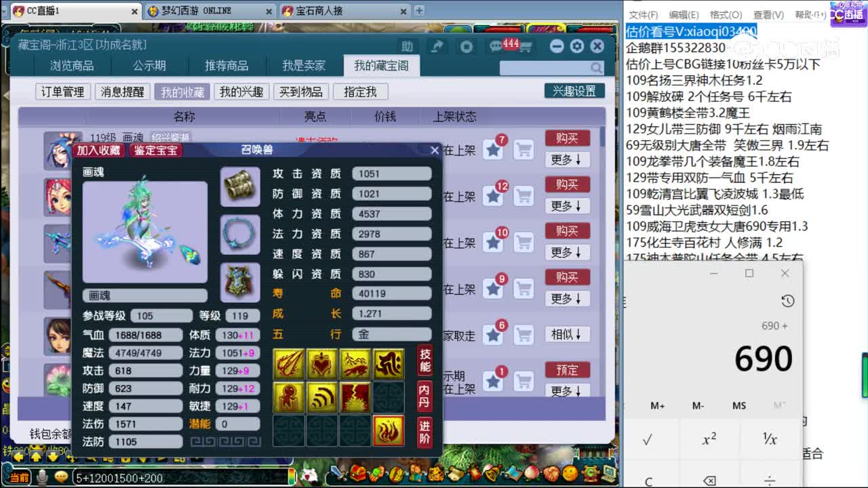Viewport: 868px width, 488px height.
Task: Open 文件(F) menu in Notepad
Action: 644,15
